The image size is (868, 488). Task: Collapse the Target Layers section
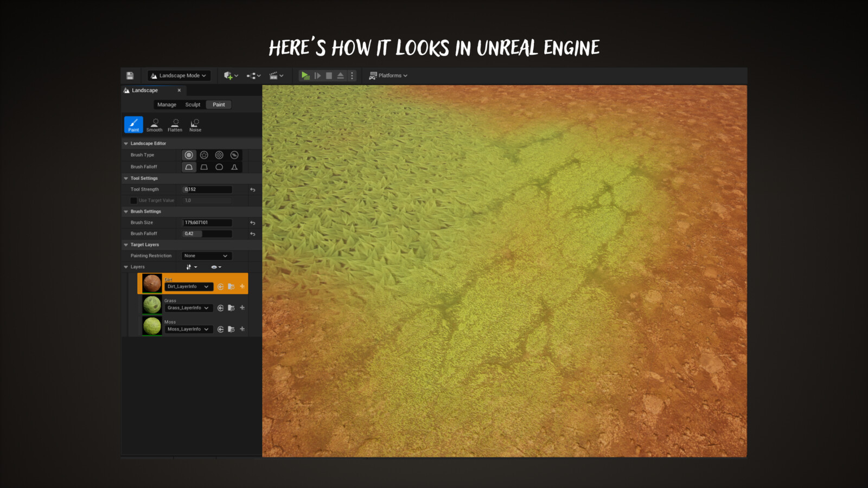(126, 245)
